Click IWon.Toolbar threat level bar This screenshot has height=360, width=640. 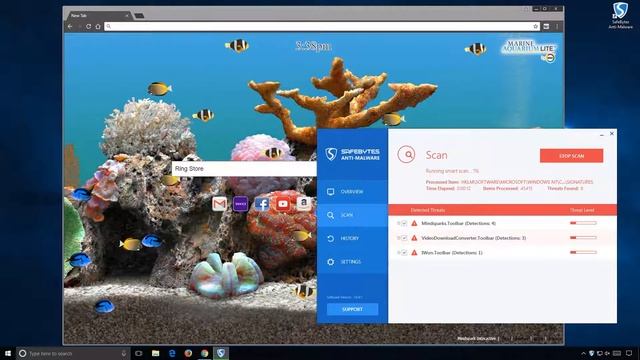tap(583, 252)
